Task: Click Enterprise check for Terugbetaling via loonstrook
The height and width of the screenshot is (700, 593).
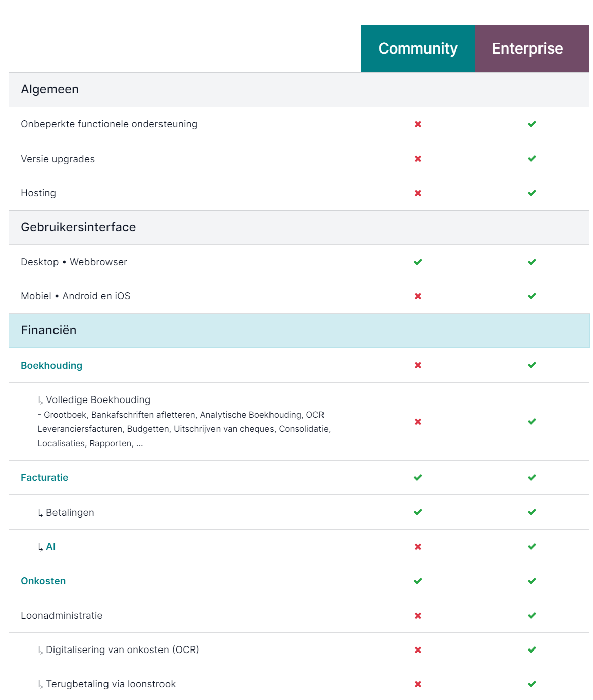Action: 532,684
